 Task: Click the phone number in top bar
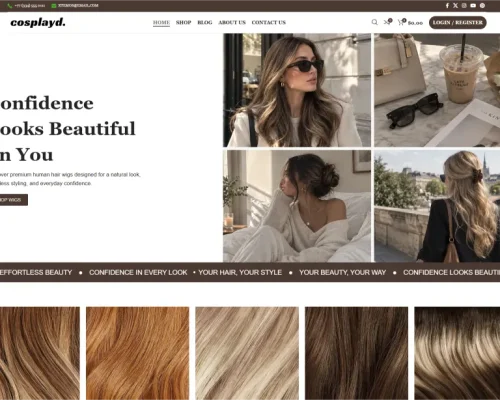click(x=30, y=6)
